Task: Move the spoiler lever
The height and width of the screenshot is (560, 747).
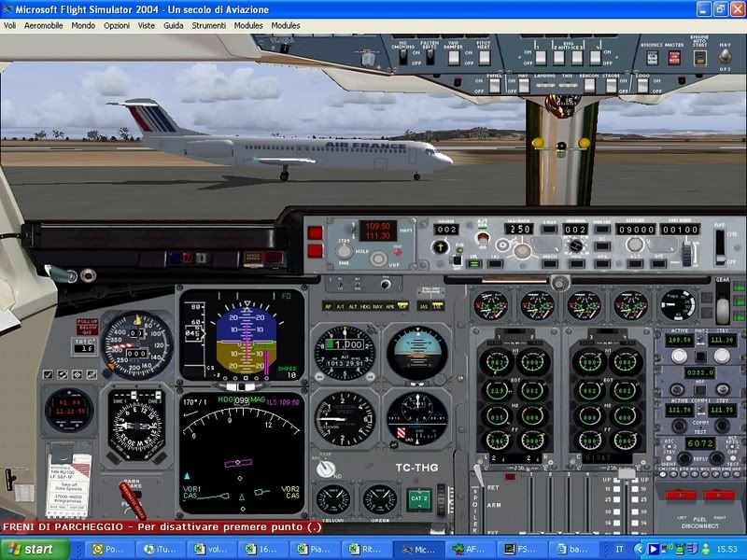Action: (479, 477)
